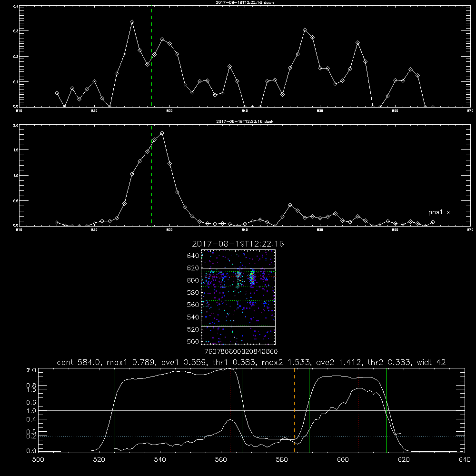Screen dimensions: 476x476
Task: Select the rightmost solid green line in bottom plot
Action: click(386, 410)
